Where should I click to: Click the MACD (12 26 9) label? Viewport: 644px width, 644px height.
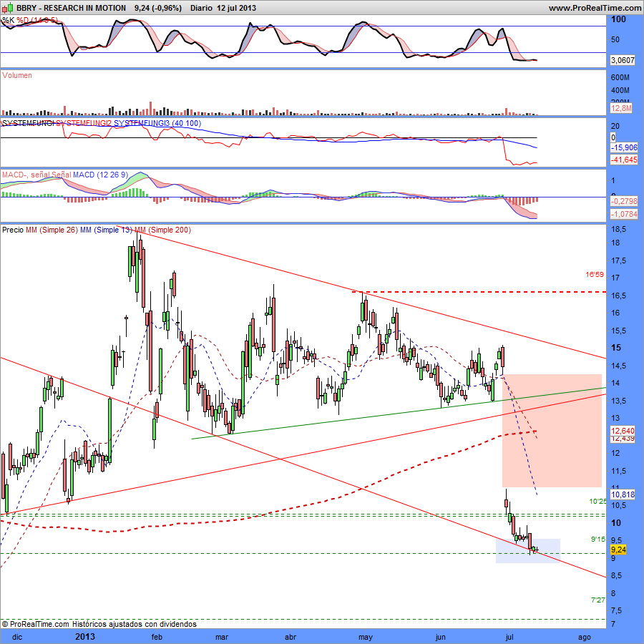(x=100, y=175)
